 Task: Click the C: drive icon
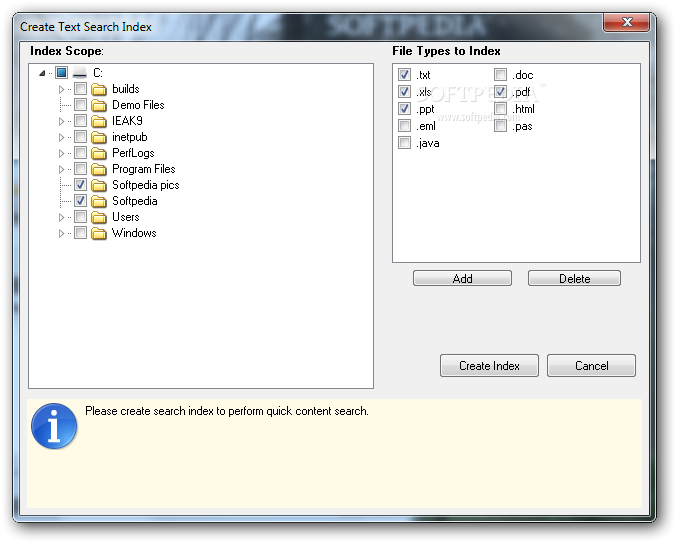[x=79, y=73]
